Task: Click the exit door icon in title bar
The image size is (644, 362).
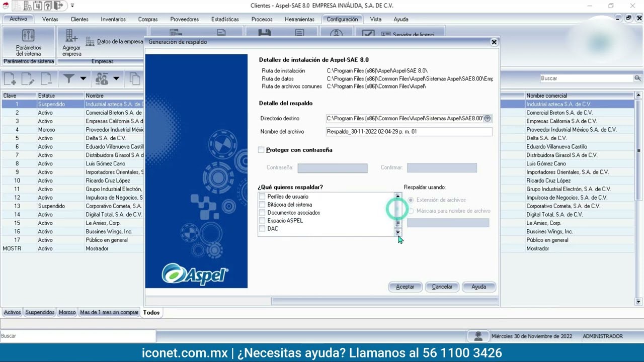Action: click(58, 6)
